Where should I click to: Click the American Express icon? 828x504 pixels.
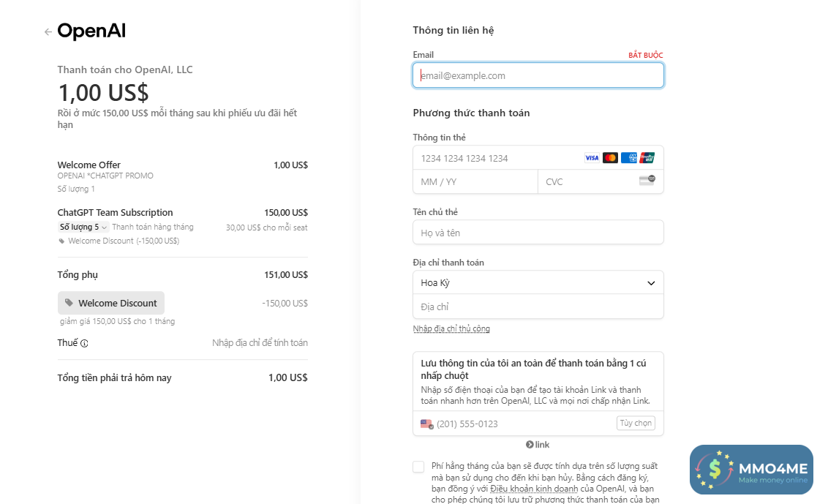[x=628, y=158]
